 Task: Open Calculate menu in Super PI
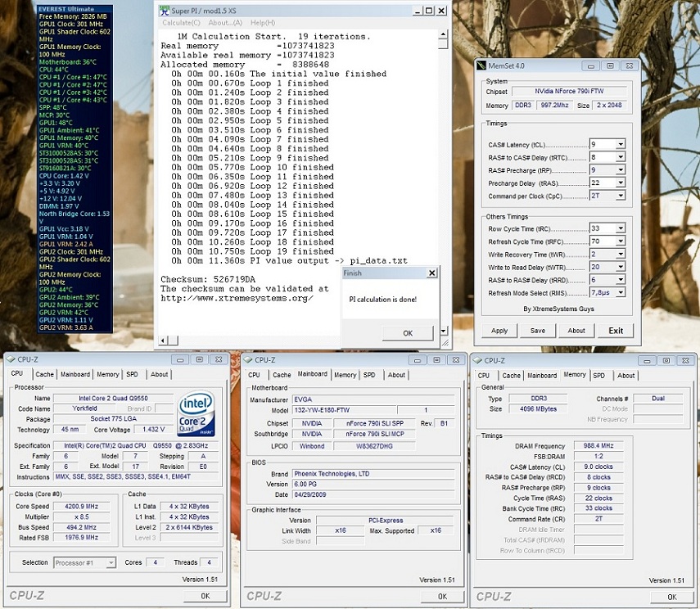(x=181, y=23)
